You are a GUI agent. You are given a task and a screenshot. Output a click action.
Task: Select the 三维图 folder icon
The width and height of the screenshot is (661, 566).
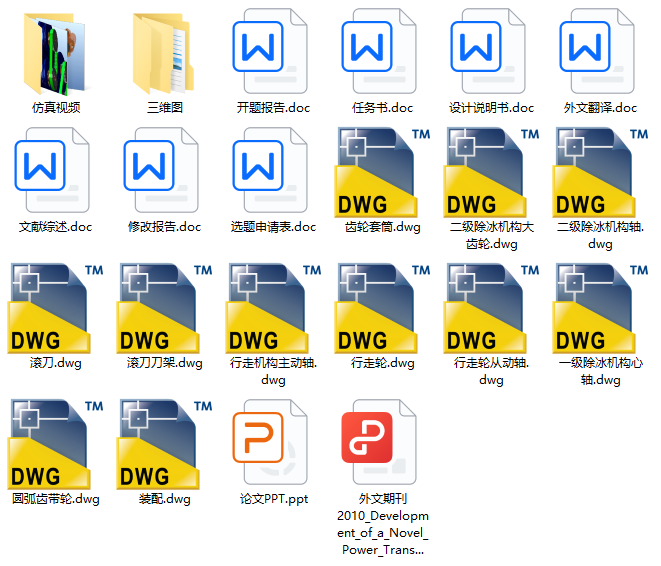tap(165, 50)
